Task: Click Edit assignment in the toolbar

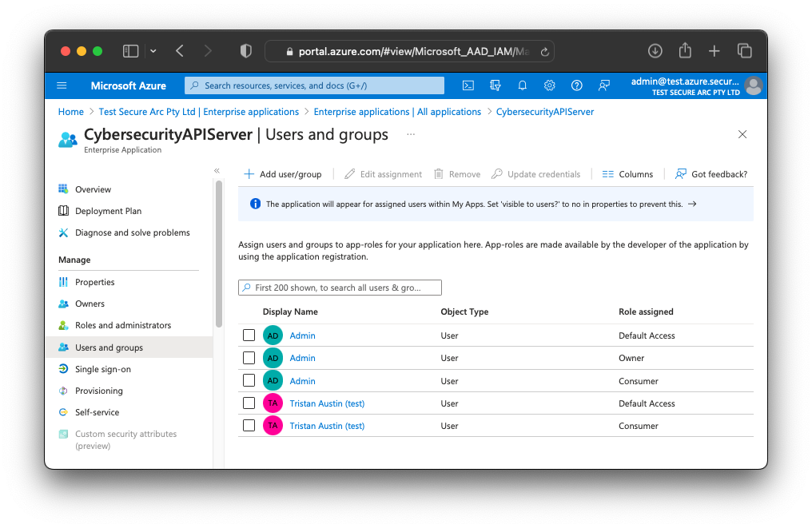Action: pyautogui.click(x=383, y=174)
